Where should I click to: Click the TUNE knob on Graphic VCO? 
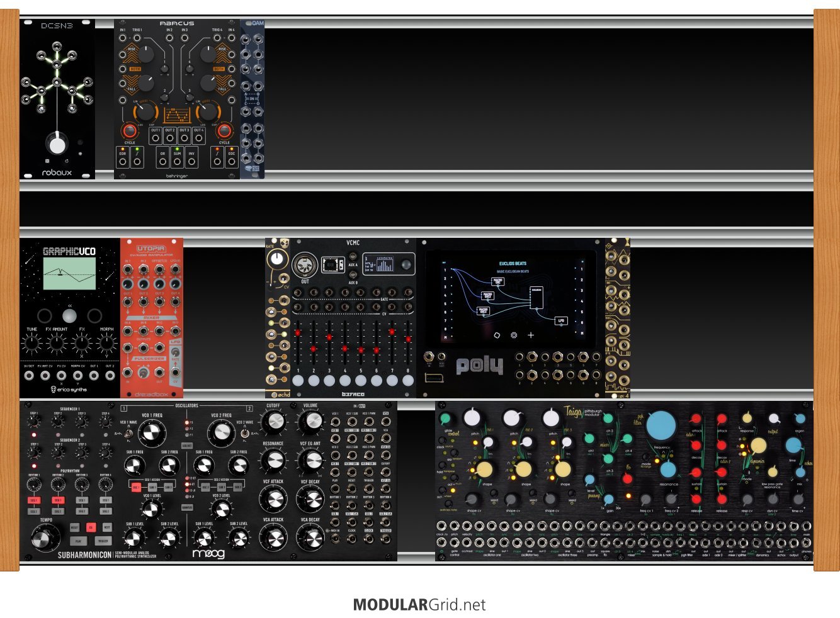[x=31, y=344]
